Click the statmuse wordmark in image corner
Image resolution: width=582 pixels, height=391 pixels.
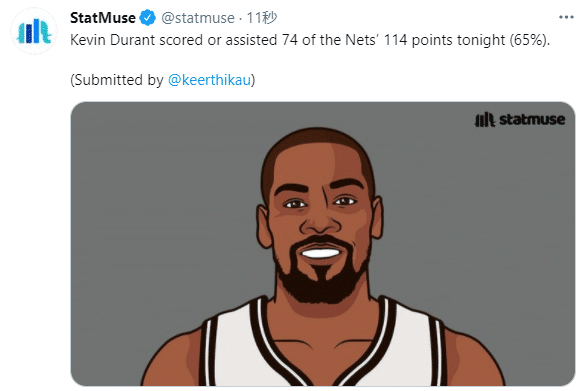(532, 120)
